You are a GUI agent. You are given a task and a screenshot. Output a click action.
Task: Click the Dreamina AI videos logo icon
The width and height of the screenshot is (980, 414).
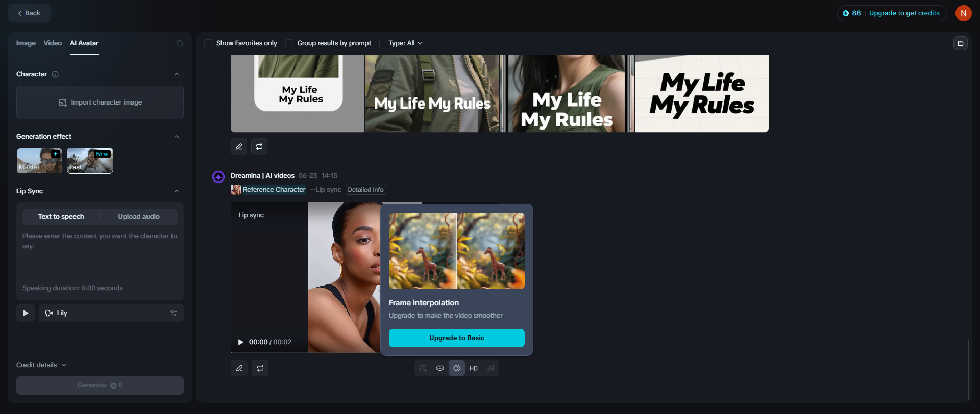pyautogui.click(x=218, y=176)
